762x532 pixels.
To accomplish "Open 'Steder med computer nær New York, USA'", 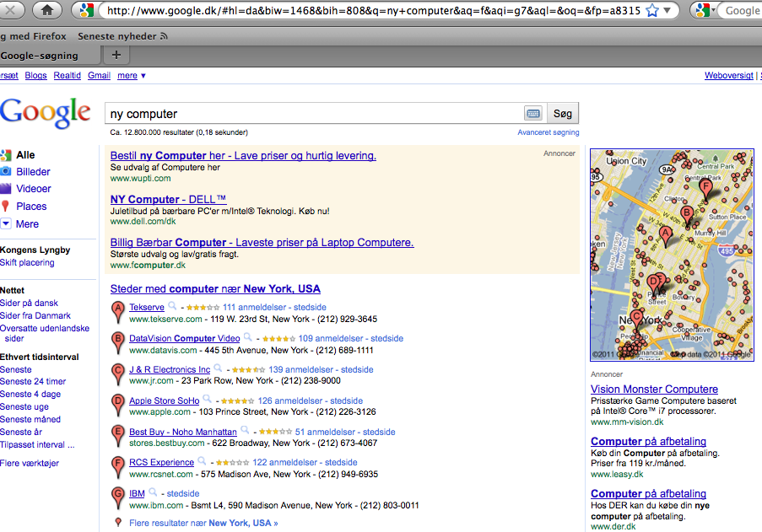I will (x=215, y=289).
